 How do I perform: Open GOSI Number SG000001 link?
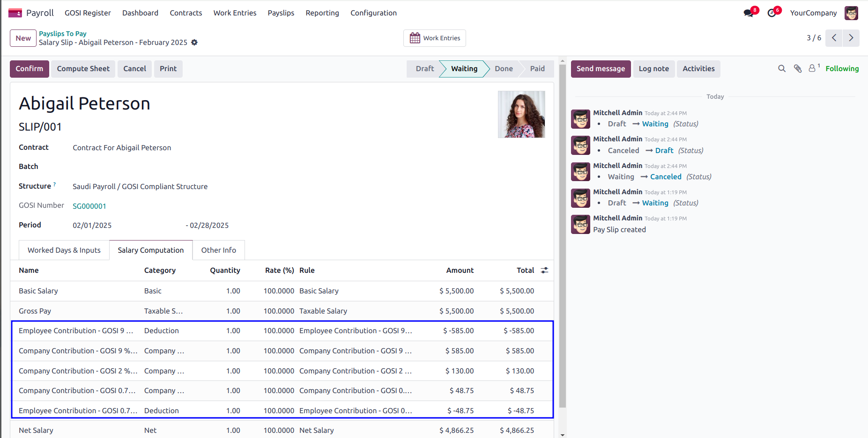(x=89, y=206)
